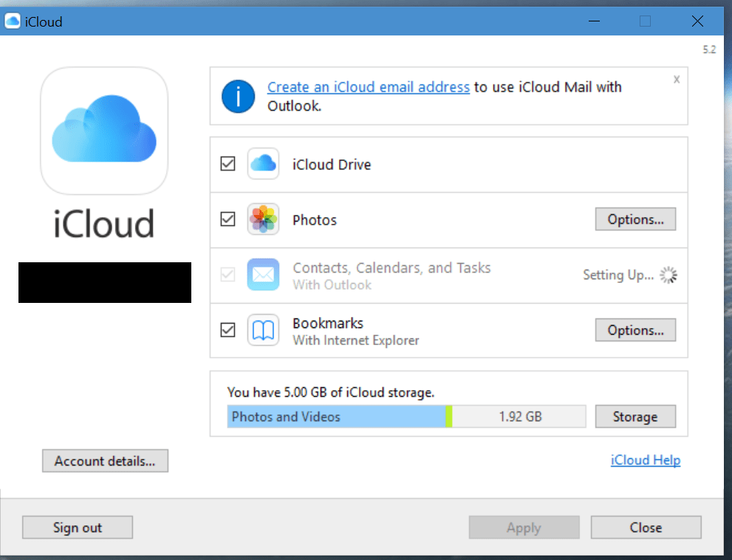Click the Photos label text

314,220
